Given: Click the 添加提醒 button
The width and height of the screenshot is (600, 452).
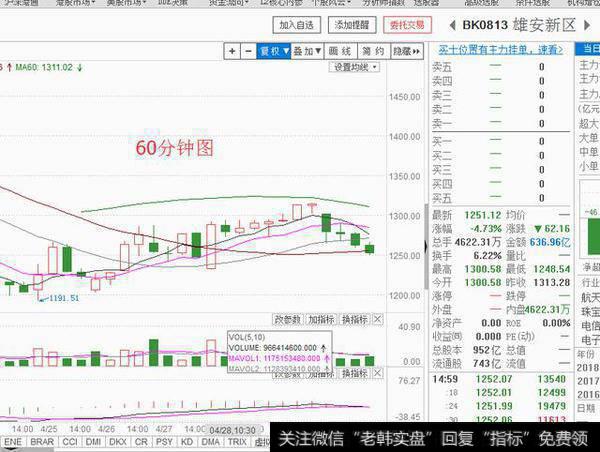Looking at the screenshot, I should (x=352, y=25).
